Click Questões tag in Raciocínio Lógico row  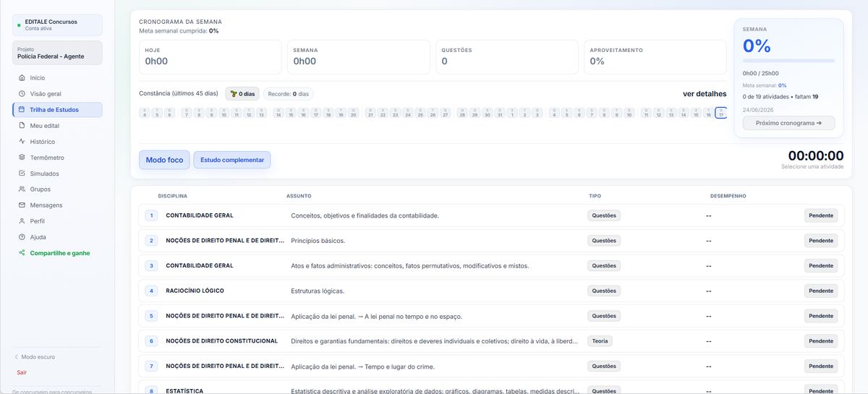point(604,291)
